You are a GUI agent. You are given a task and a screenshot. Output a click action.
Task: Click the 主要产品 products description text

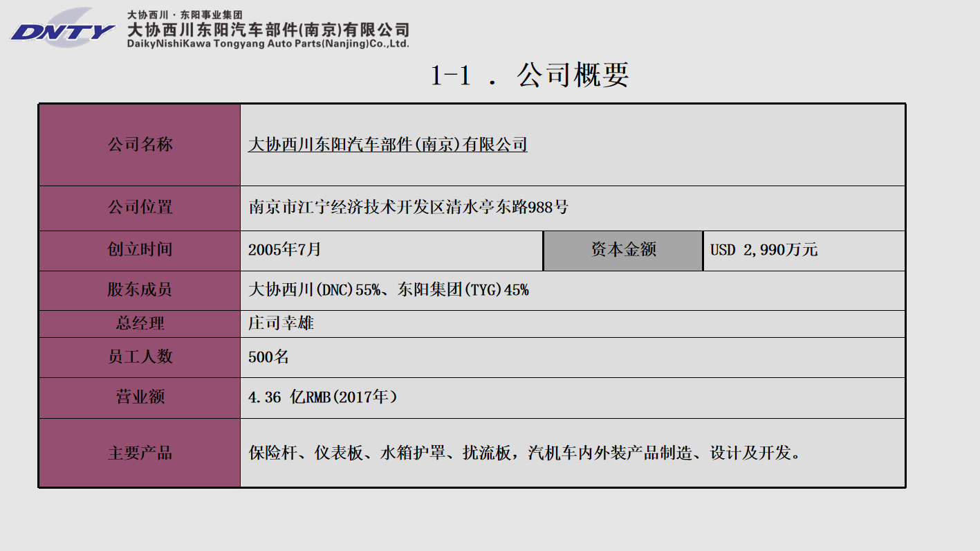(x=526, y=453)
